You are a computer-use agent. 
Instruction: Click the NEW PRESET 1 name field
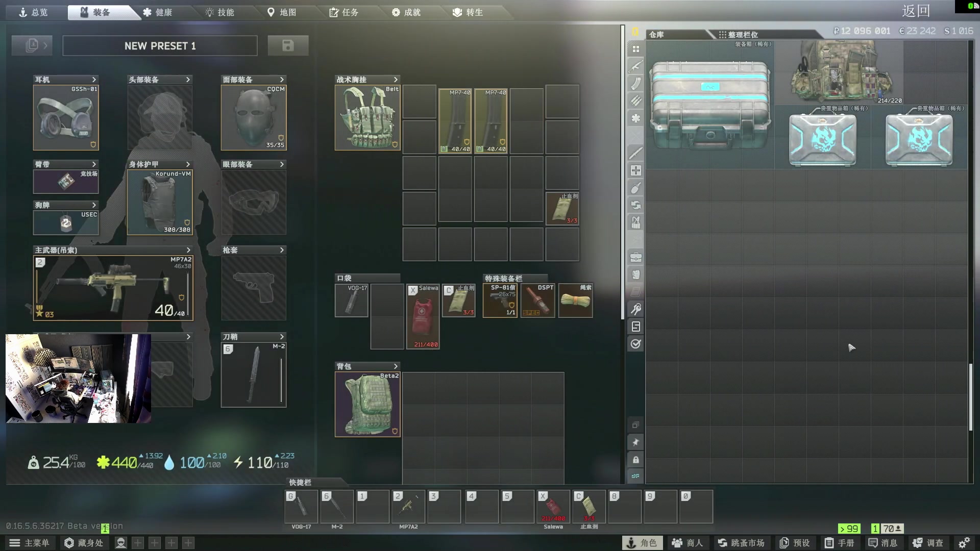tap(160, 45)
